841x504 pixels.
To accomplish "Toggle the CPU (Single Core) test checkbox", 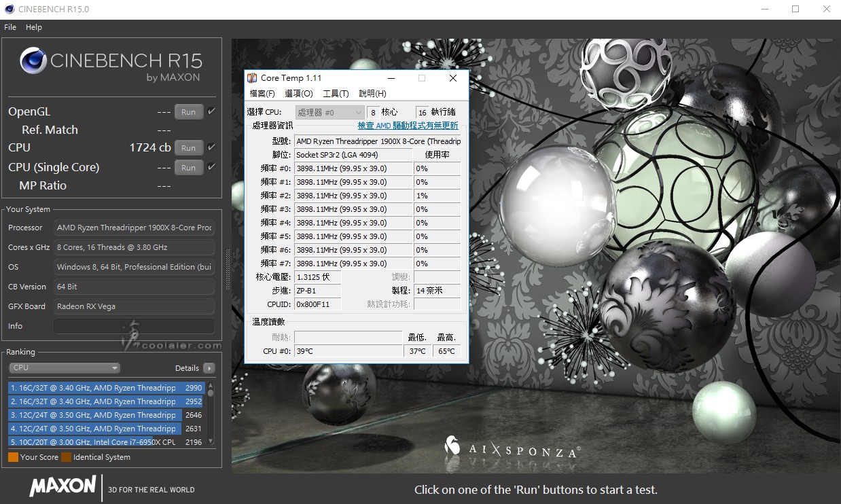I will click(211, 167).
